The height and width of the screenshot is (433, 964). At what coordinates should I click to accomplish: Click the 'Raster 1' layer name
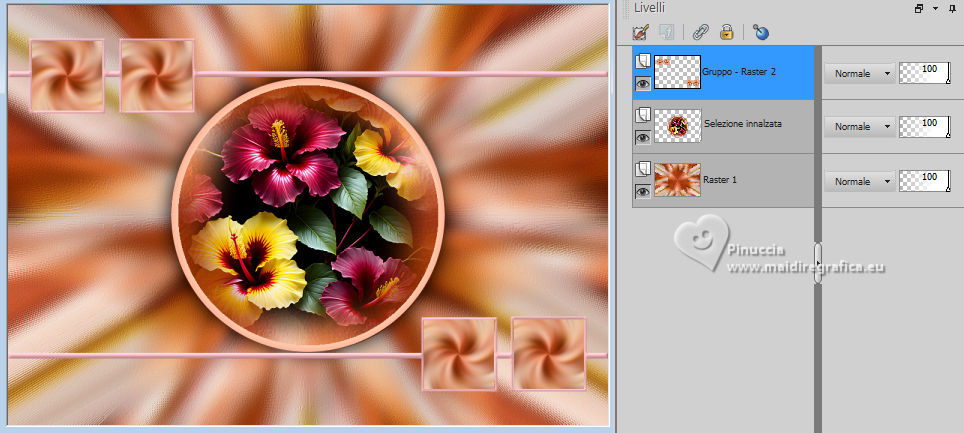720,180
